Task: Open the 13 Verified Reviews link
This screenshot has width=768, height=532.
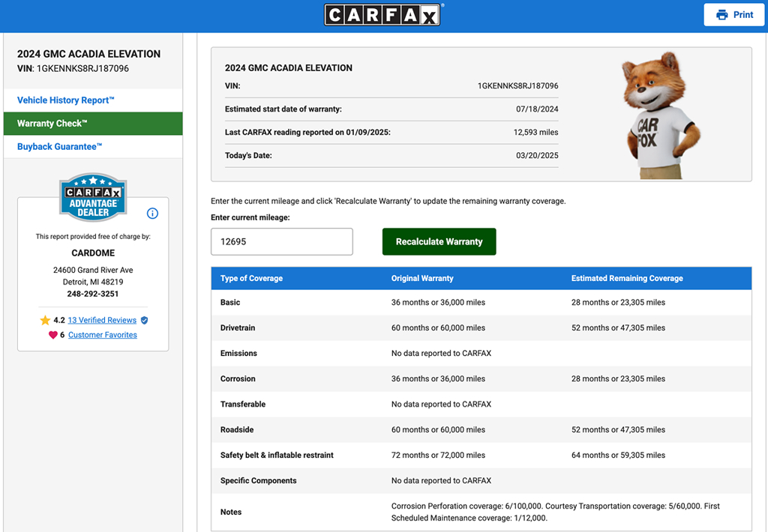Action: (x=102, y=320)
